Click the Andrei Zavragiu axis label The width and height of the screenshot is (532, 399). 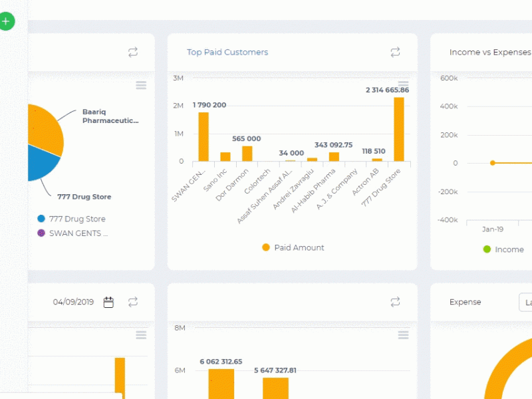[293, 190]
